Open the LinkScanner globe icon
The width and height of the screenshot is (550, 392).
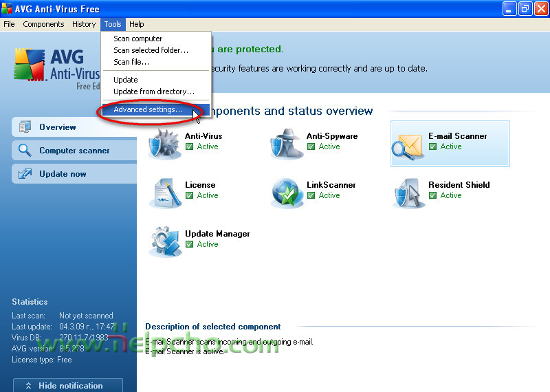287,193
